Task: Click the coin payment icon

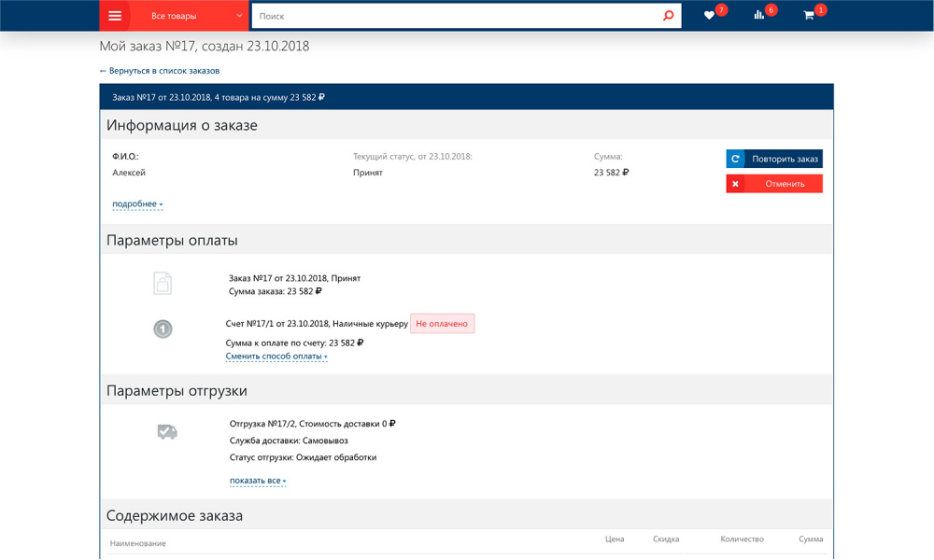Action: pos(163,329)
